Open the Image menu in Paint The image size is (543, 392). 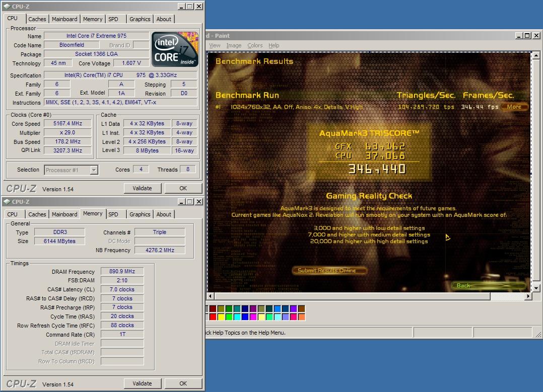[234, 45]
